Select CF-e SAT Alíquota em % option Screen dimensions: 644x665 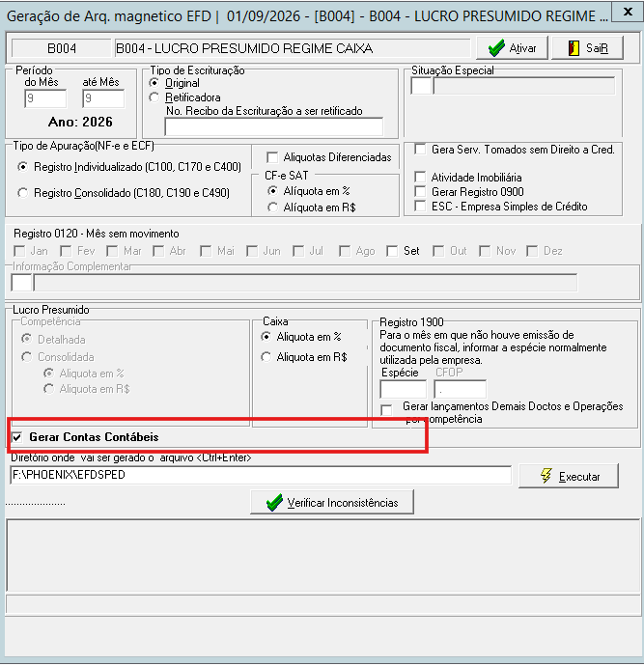coord(272,191)
